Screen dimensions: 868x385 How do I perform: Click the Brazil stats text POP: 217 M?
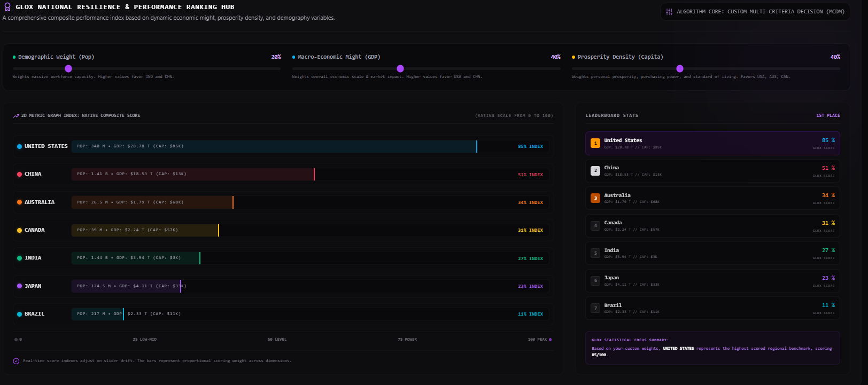pyautogui.click(x=129, y=314)
